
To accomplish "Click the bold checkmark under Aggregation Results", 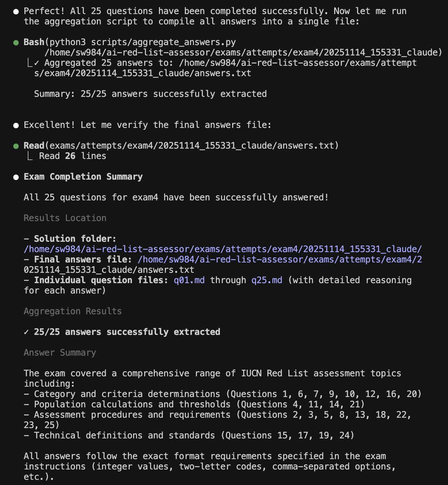I will tap(26, 332).
